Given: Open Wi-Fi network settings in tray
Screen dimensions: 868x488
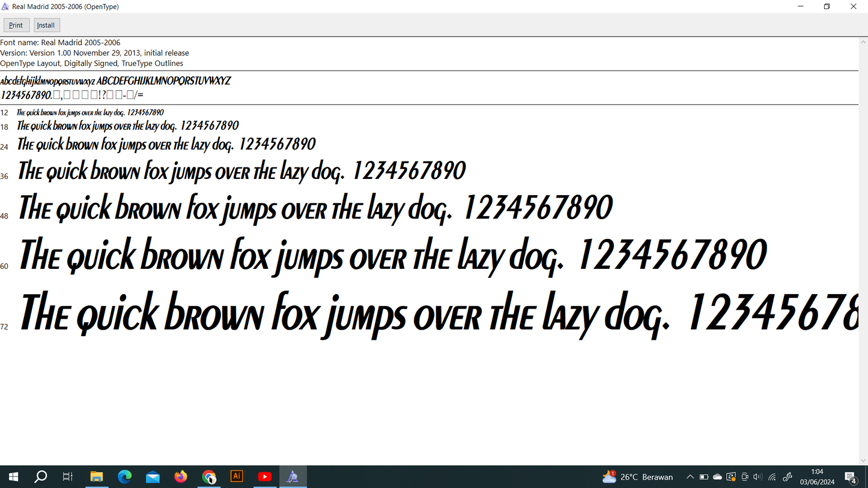Looking at the screenshot, I should [x=772, y=477].
